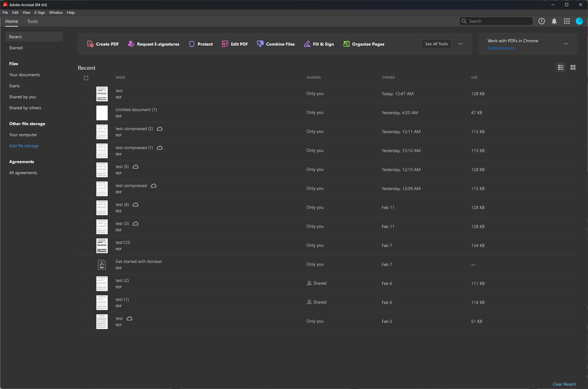Switch to the list view layout

click(x=560, y=67)
